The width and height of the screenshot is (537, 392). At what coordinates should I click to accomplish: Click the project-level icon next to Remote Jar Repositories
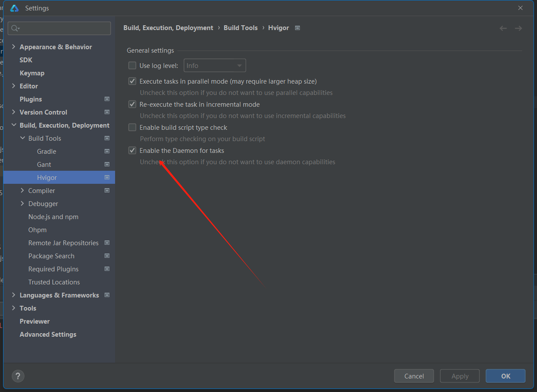107,243
